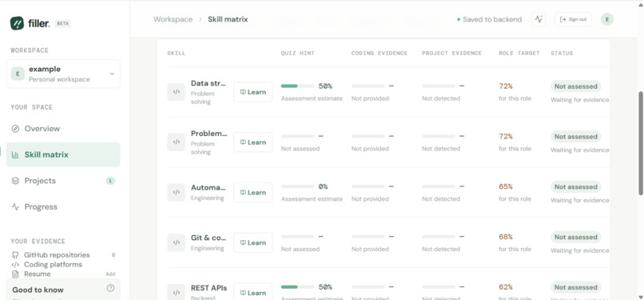
Task: Open Coding platforms evidence
Action: [x=63, y=265]
